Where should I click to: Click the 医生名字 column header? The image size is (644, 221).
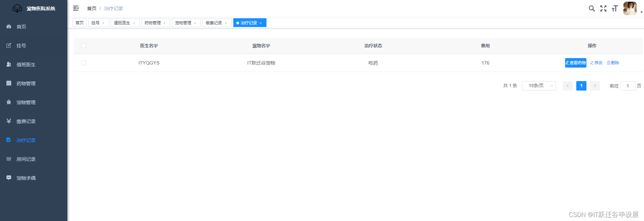pos(149,46)
